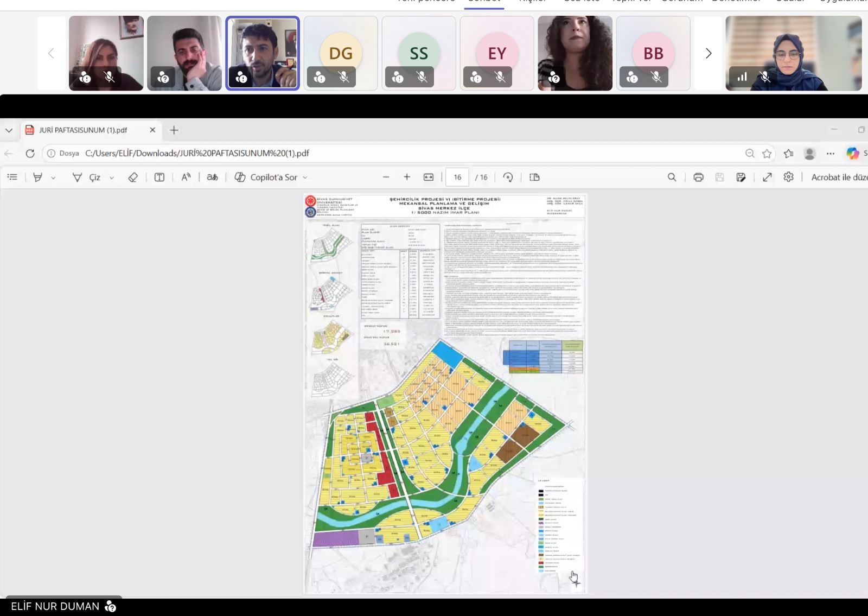Expand the highlighter options dropdown

53,177
